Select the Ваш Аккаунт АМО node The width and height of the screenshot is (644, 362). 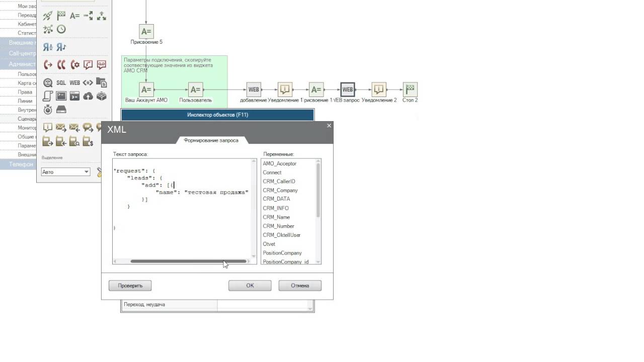146,89
